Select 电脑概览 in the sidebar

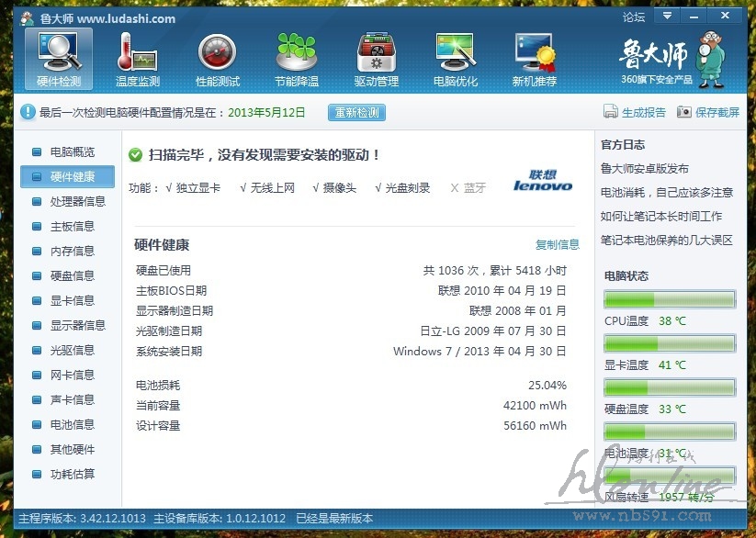pyautogui.click(x=72, y=152)
